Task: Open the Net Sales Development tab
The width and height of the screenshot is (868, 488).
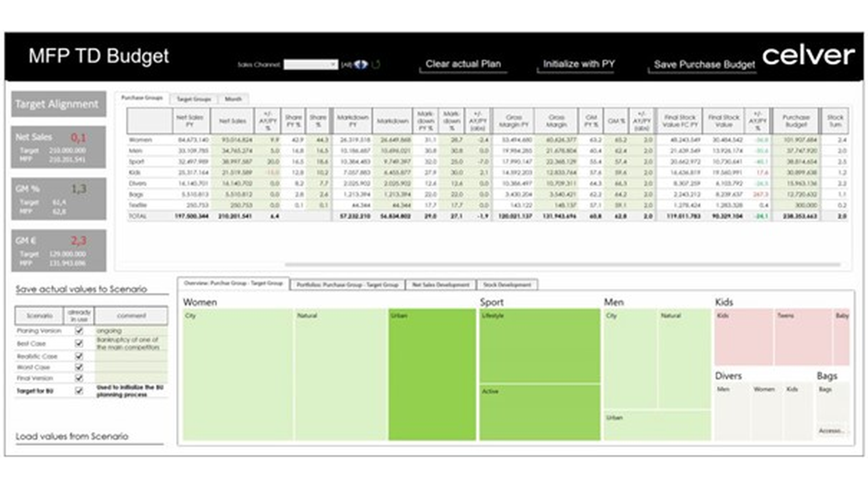Action: click(440, 285)
